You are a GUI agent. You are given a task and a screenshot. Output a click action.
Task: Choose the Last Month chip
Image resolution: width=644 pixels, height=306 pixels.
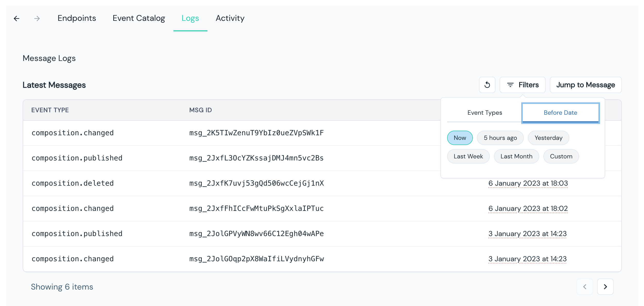(x=516, y=156)
